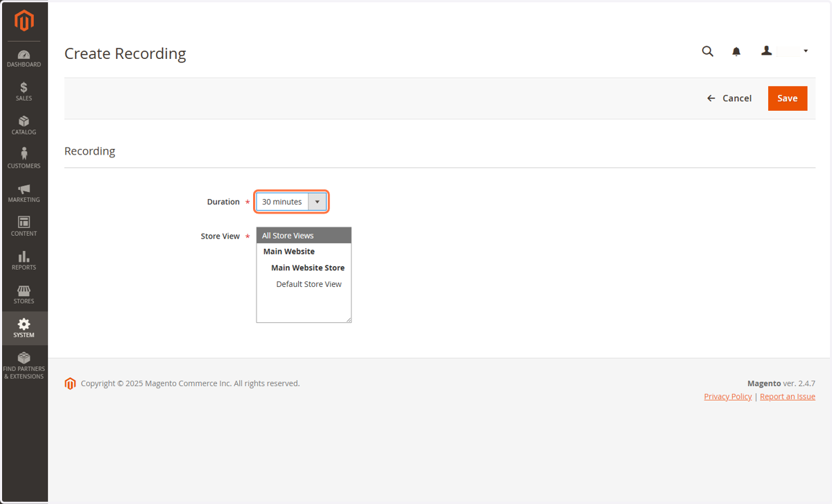This screenshot has height=504, width=832.
Task: Select All Store Views option
Action: [x=304, y=236]
